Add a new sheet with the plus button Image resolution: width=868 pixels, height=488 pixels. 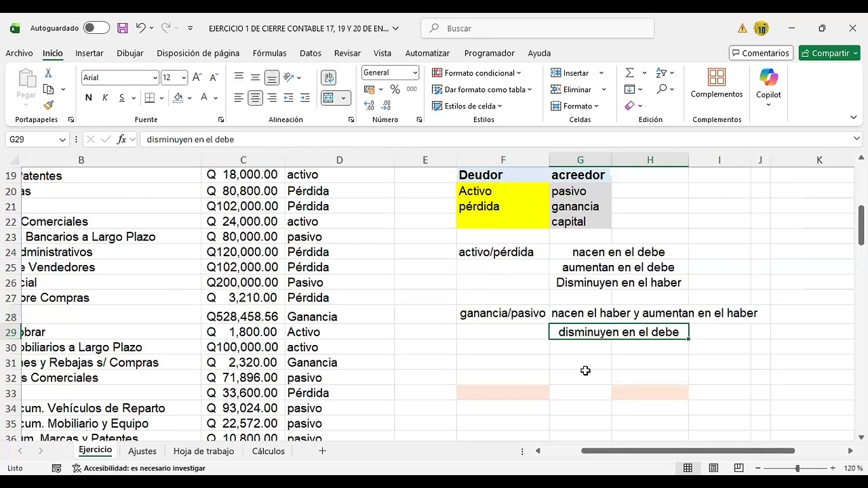(x=323, y=451)
